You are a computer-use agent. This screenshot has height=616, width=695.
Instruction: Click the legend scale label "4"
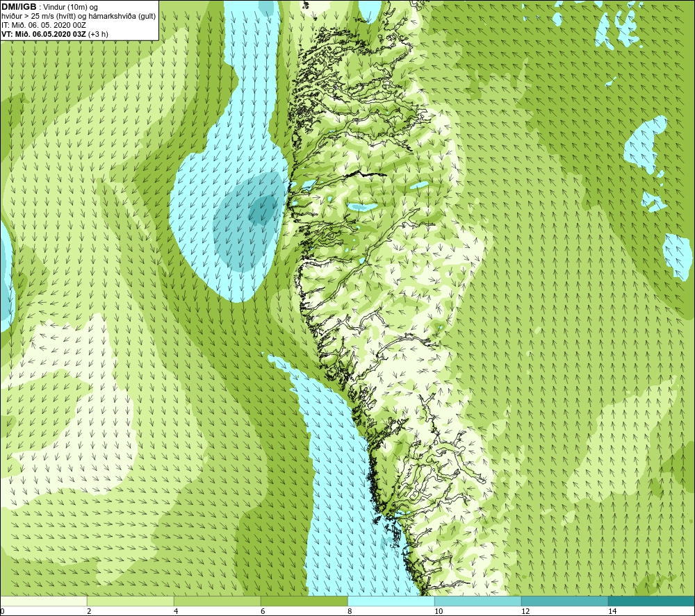tap(176, 611)
